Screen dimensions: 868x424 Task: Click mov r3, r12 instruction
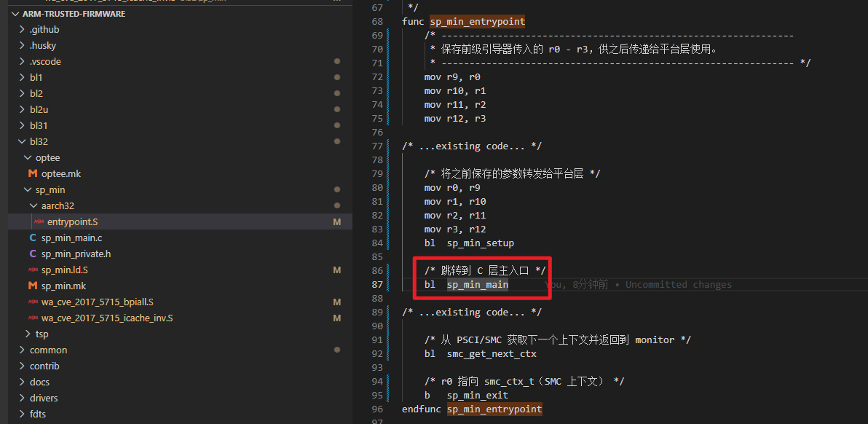(x=455, y=229)
